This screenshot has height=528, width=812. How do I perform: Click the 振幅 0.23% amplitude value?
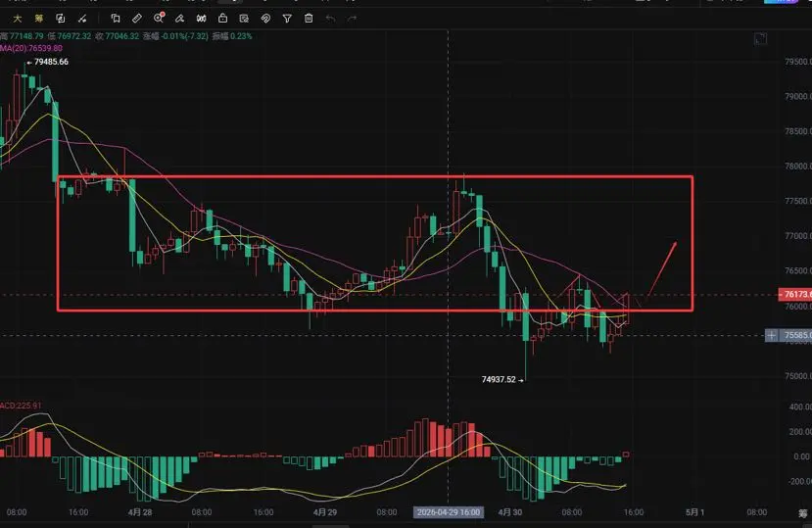coord(232,36)
